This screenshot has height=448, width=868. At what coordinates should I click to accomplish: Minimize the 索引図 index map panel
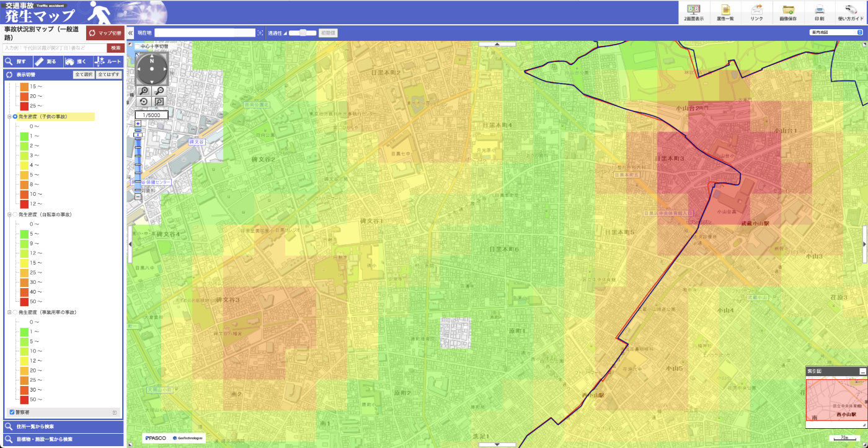[862, 371]
